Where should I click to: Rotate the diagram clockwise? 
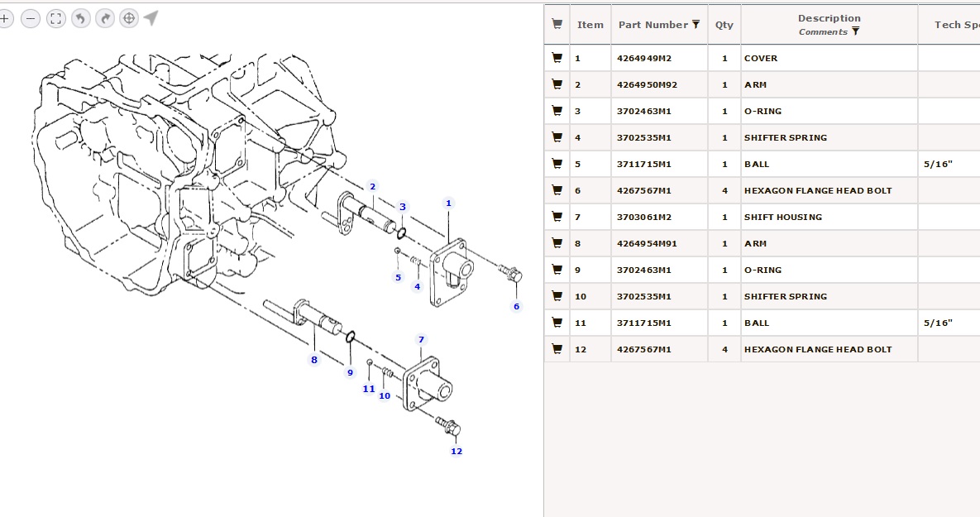(x=105, y=18)
